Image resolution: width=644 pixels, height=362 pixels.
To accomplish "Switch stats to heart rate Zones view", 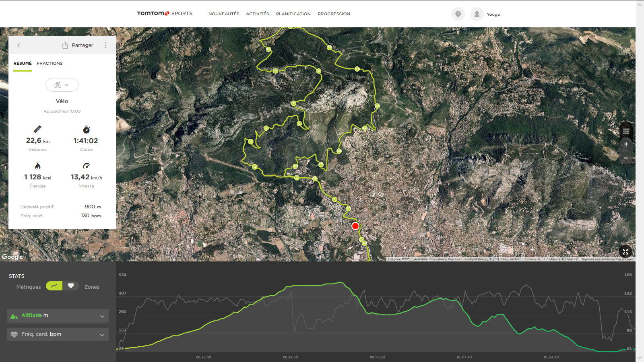I will click(71, 286).
